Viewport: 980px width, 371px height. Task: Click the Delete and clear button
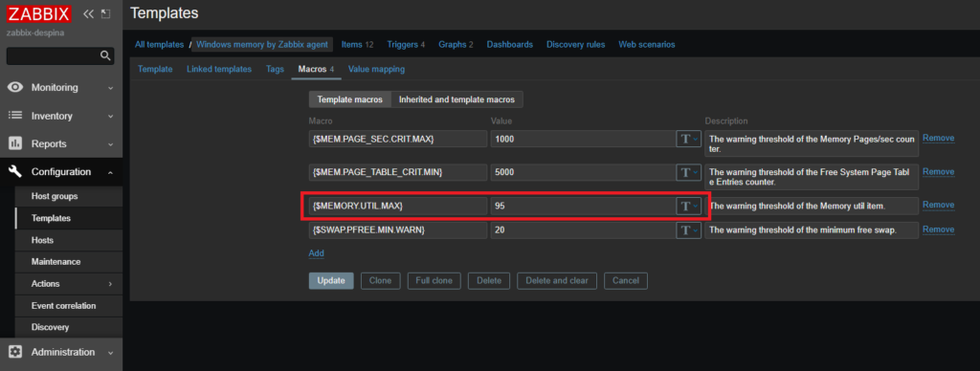point(557,280)
